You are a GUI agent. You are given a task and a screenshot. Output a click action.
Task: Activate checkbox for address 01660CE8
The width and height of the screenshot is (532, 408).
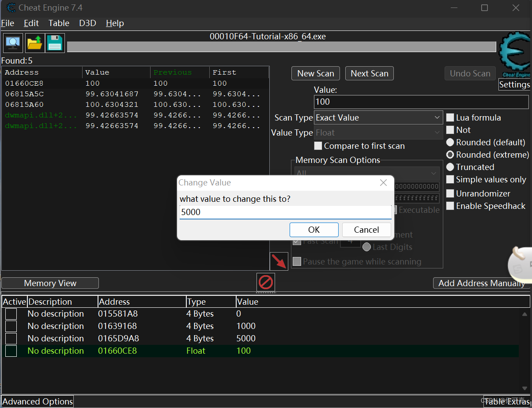pos(11,351)
